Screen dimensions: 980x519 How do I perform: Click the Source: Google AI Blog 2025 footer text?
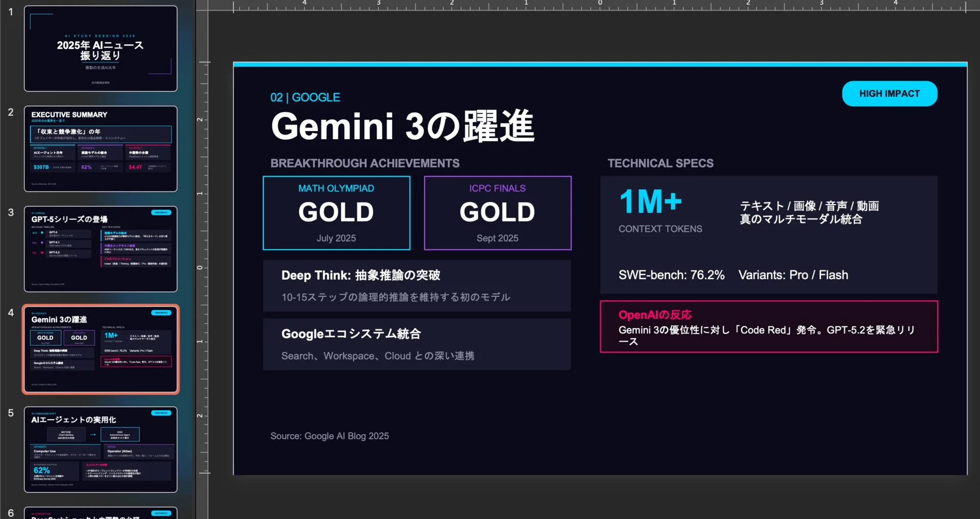(x=329, y=436)
